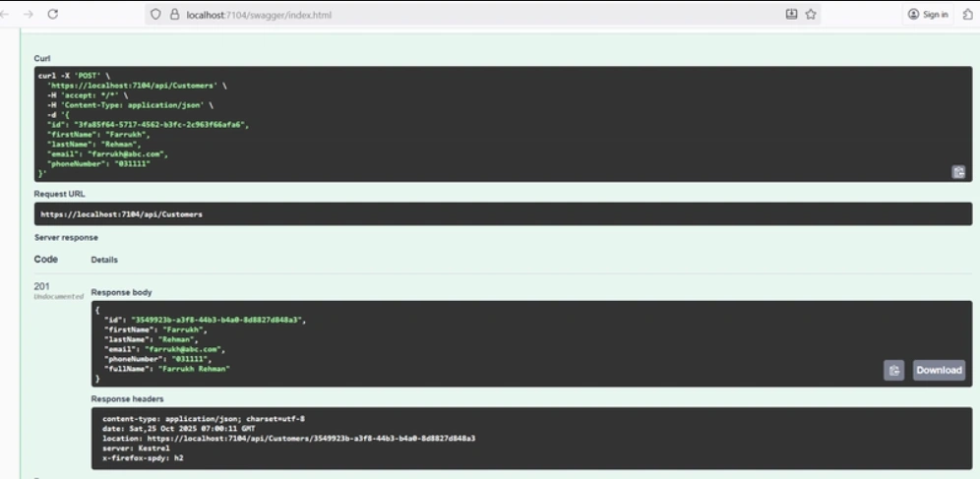
Task: Select the curl "id" value 3fa85f64
Action: (x=160, y=126)
